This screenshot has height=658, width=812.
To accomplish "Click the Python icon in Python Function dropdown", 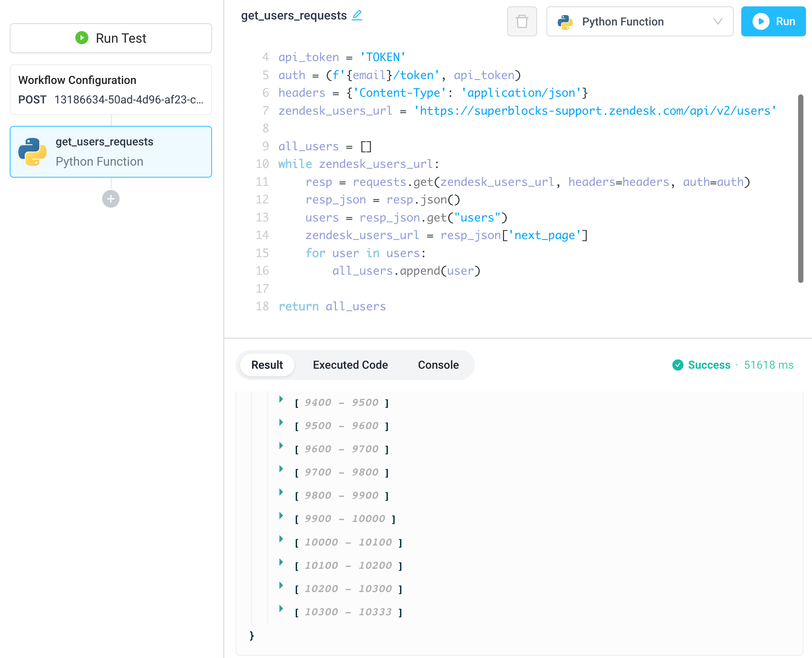I will click(566, 22).
